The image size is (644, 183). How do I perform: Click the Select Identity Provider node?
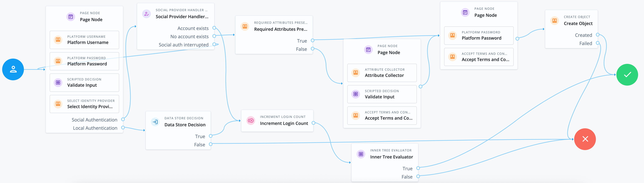(58, 104)
